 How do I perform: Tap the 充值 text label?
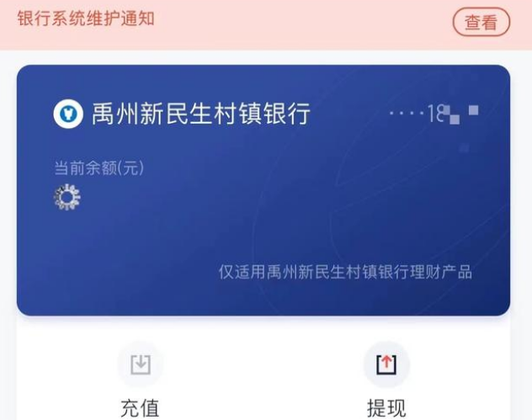coord(140,408)
